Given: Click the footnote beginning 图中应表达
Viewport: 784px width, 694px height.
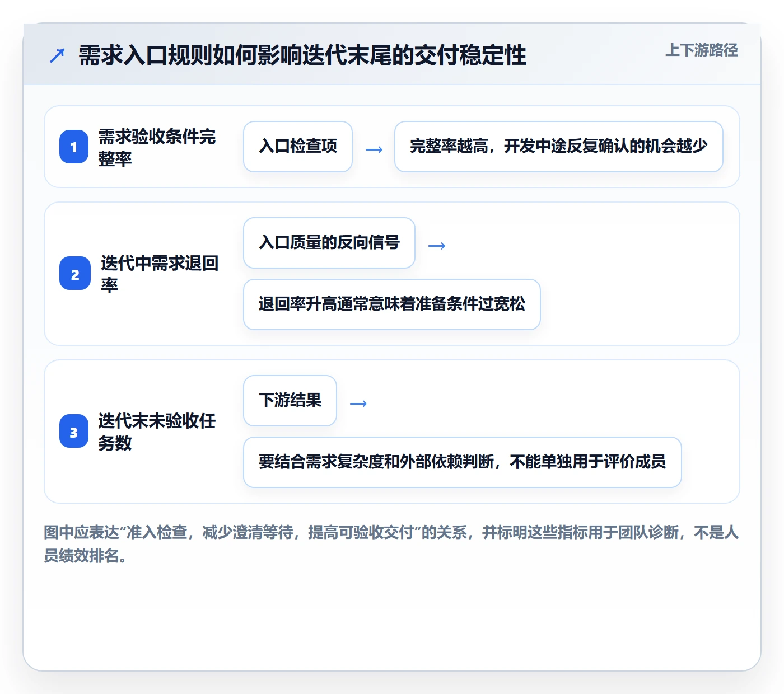Looking at the screenshot, I should [x=391, y=544].
